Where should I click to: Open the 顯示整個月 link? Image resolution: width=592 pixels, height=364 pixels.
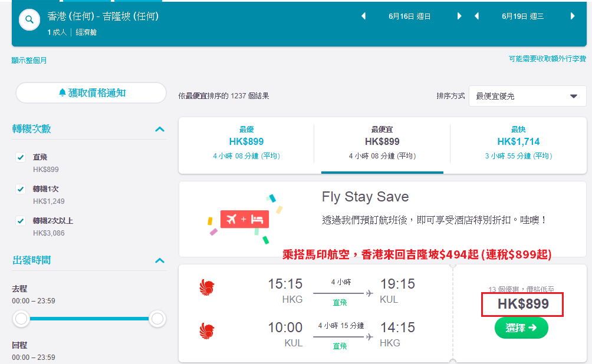click(x=29, y=60)
